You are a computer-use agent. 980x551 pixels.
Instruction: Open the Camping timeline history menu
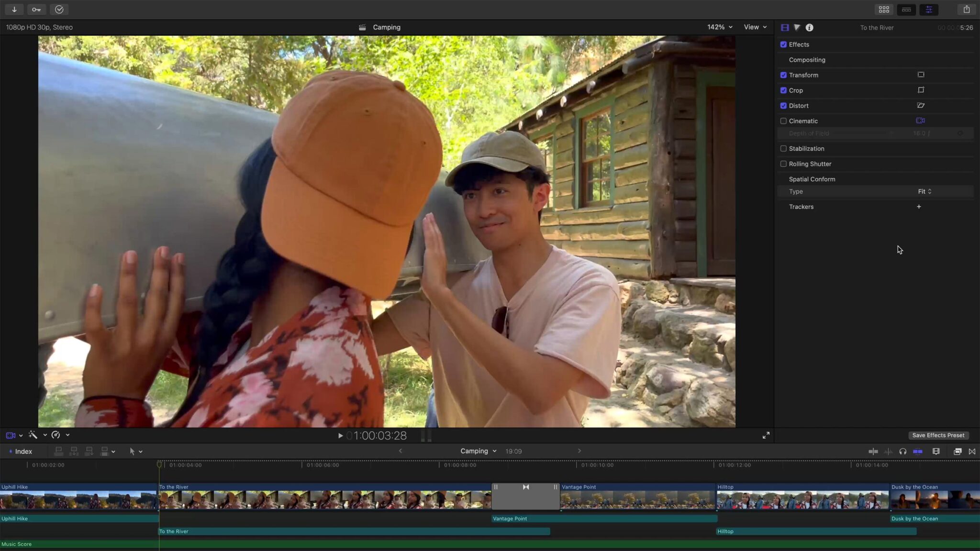click(478, 451)
